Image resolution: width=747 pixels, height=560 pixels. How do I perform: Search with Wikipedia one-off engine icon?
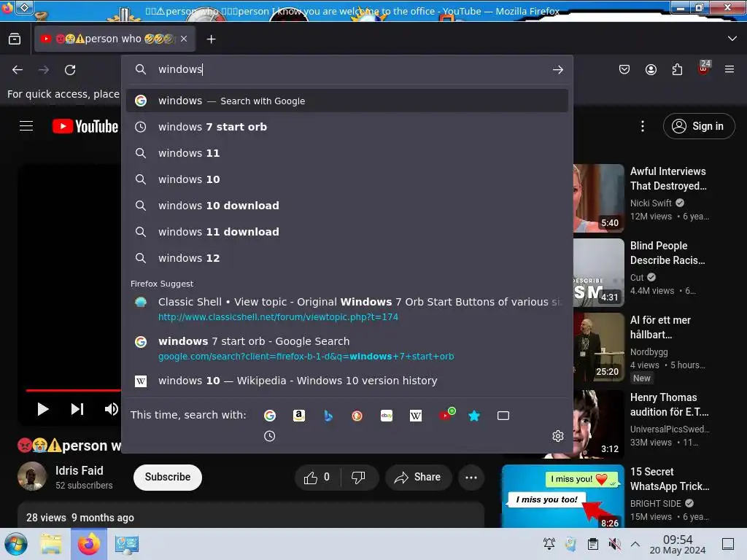416,416
